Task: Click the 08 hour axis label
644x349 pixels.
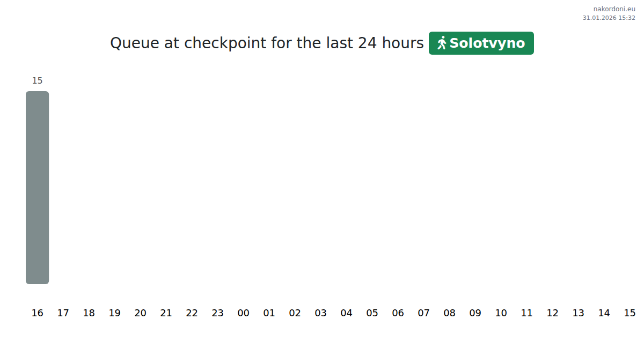Action: [449, 313]
